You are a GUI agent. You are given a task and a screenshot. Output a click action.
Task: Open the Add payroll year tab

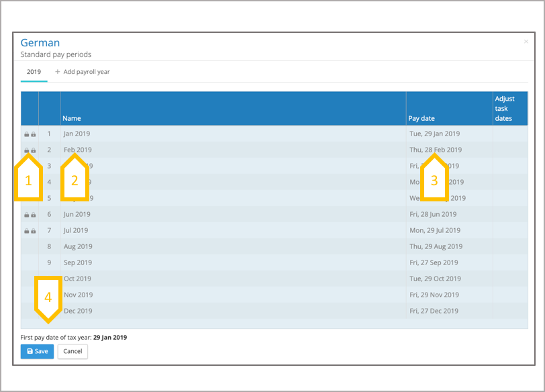[83, 72]
